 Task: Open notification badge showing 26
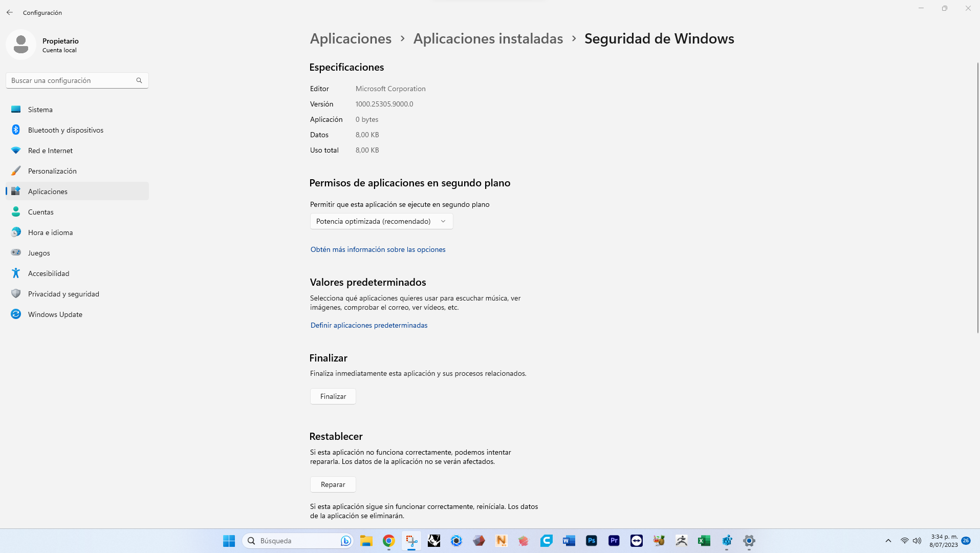(966, 541)
